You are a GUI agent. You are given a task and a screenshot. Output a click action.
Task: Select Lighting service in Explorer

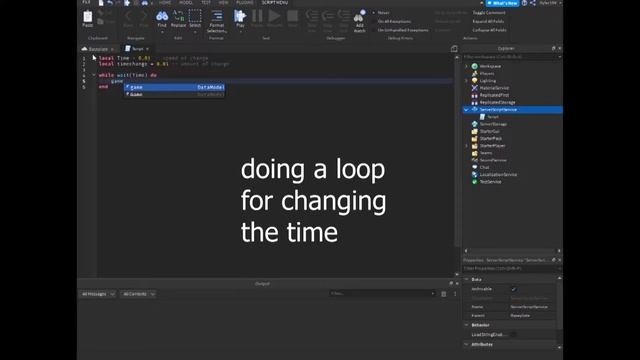coord(487,81)
